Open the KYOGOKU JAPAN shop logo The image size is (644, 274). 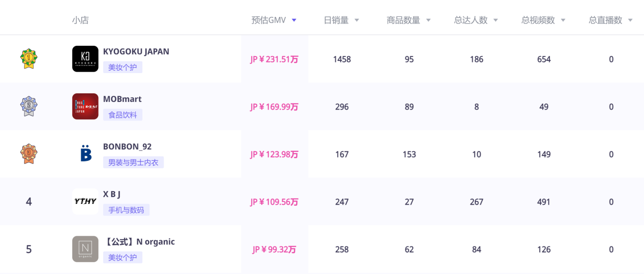coord(85,58)
